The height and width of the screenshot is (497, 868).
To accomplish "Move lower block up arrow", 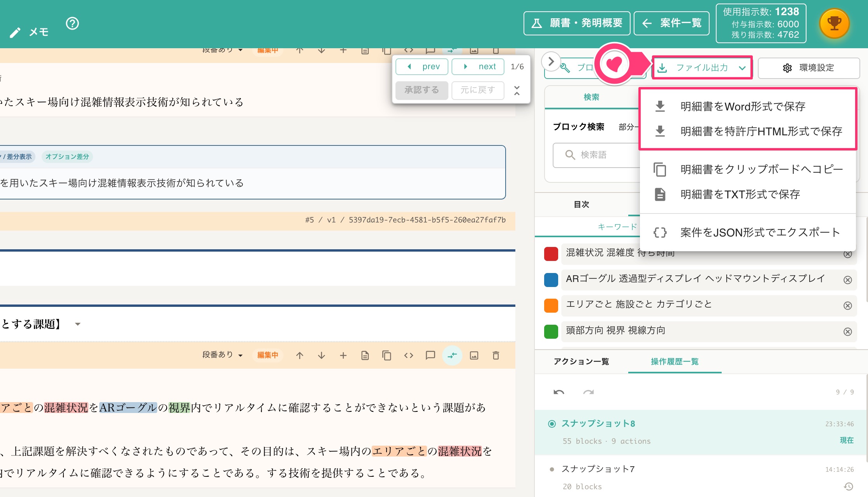I will (299, 355).
